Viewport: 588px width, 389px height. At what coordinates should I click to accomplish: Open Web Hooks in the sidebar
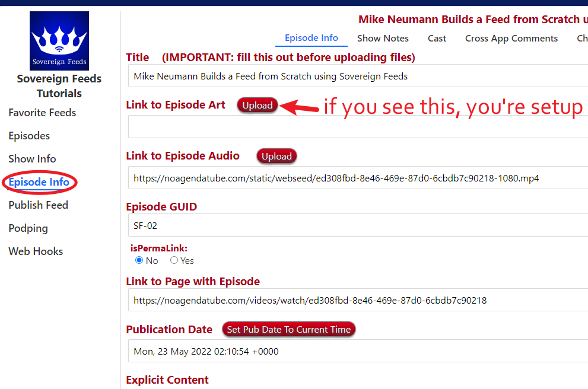[36, 251]
